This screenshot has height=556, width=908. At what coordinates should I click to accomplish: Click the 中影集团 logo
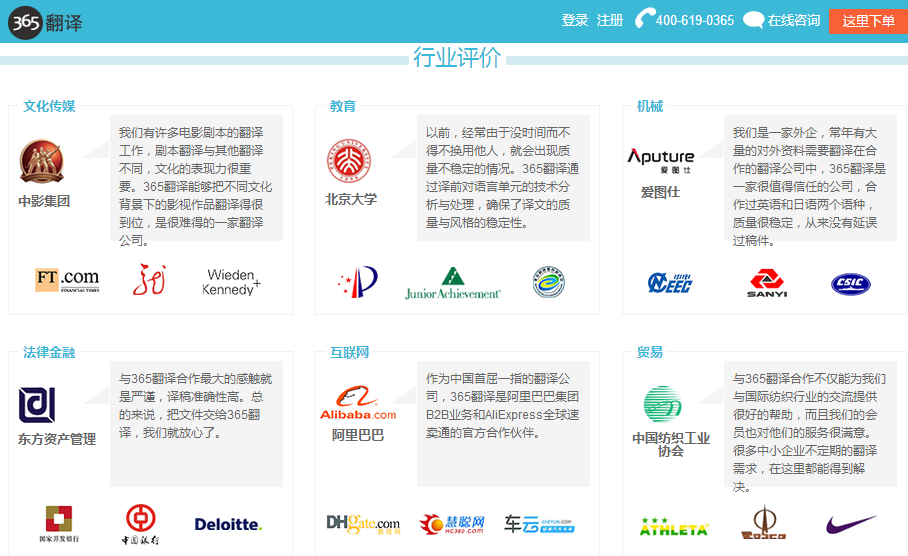tap(42, 161)
